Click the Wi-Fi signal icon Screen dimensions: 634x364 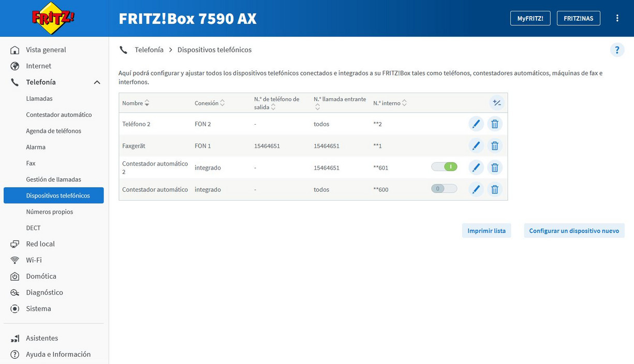[x=15, y=260]
